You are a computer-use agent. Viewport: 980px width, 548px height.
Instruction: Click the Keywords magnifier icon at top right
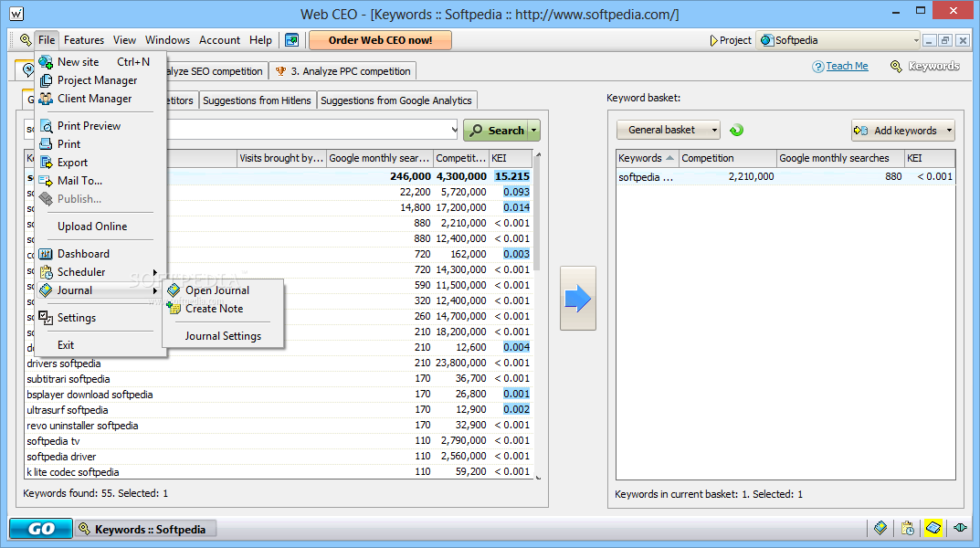(x=896, y=67)
